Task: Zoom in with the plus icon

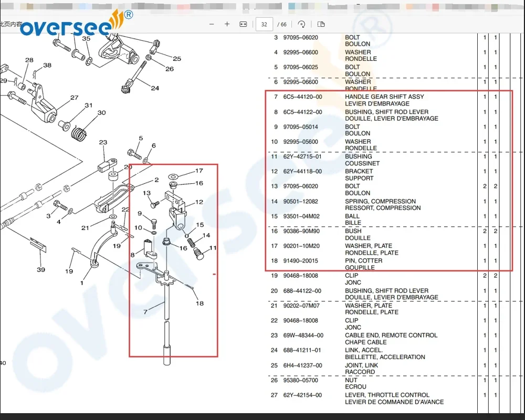Action: tap(227, 24)
